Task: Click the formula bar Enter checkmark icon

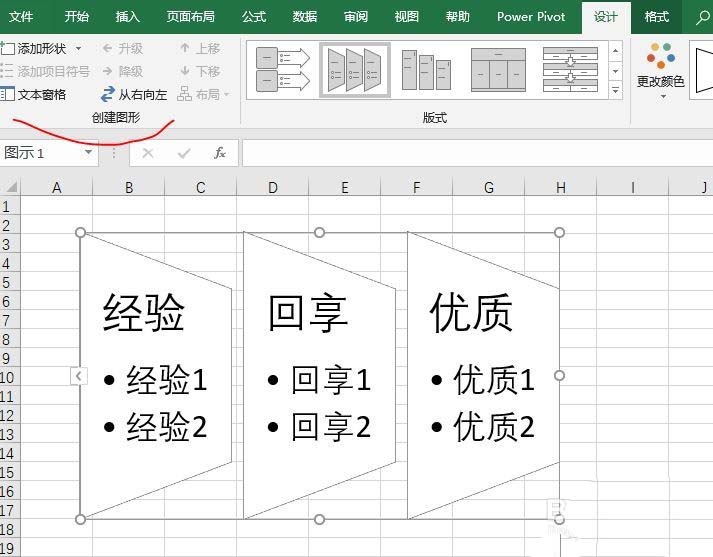Action: [184, 153]
